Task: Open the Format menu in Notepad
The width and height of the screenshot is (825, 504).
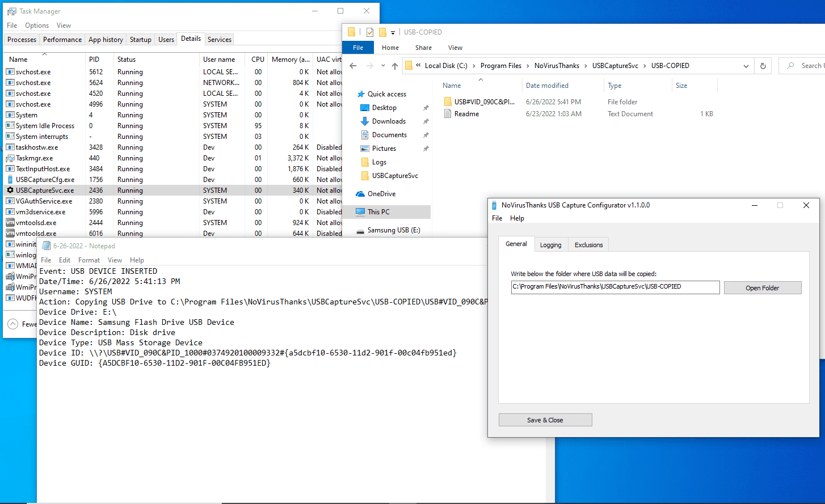Action: point(89,260)
